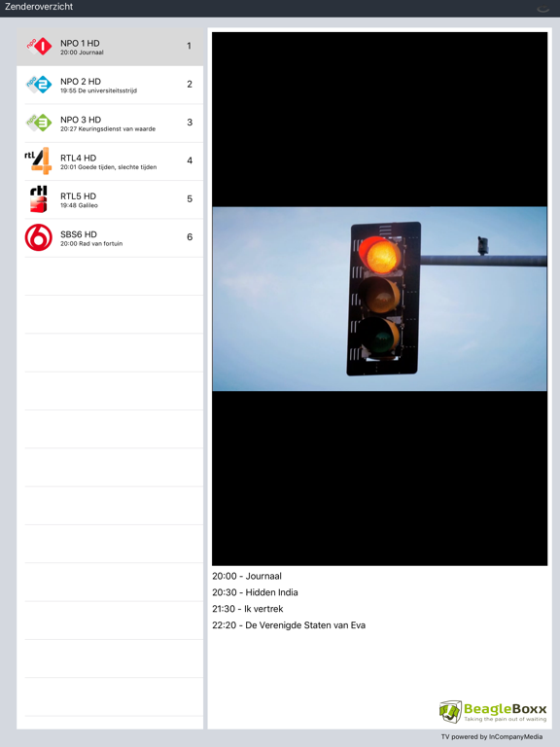Image resolution: width=560 pixels, height=747 pixels.
Task: Click '19:48 Galileo' program text
Action: [x=79, y=205]
